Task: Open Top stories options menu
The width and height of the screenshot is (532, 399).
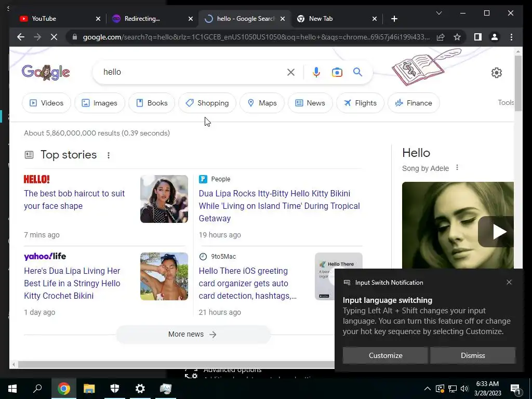Action: pyautogui.click(x=109, y=155)
